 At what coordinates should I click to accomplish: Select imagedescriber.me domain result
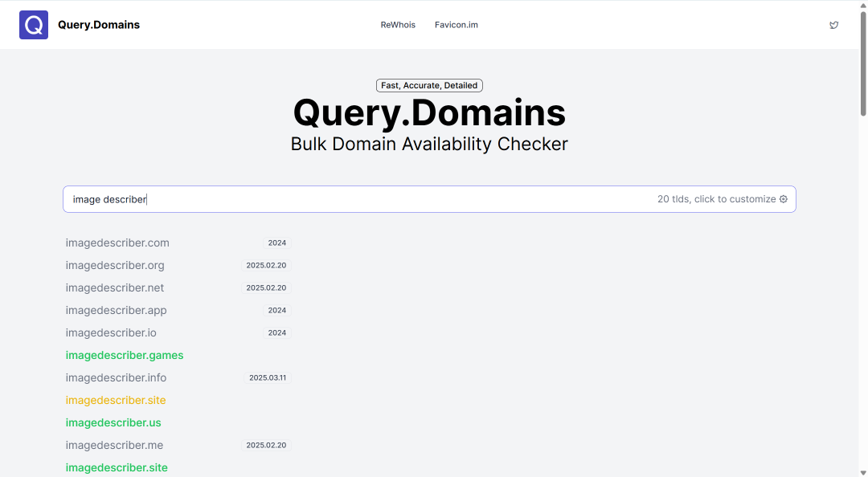tap(114, 446)
